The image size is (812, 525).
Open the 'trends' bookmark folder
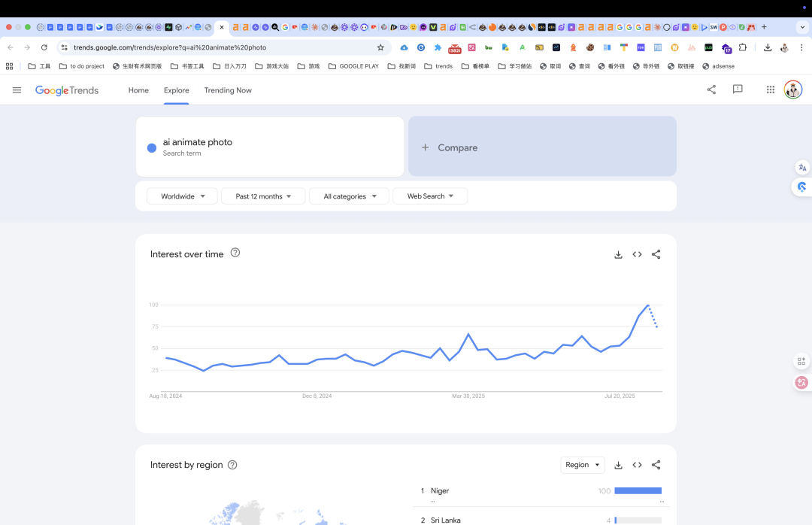(x=438, y=66)
